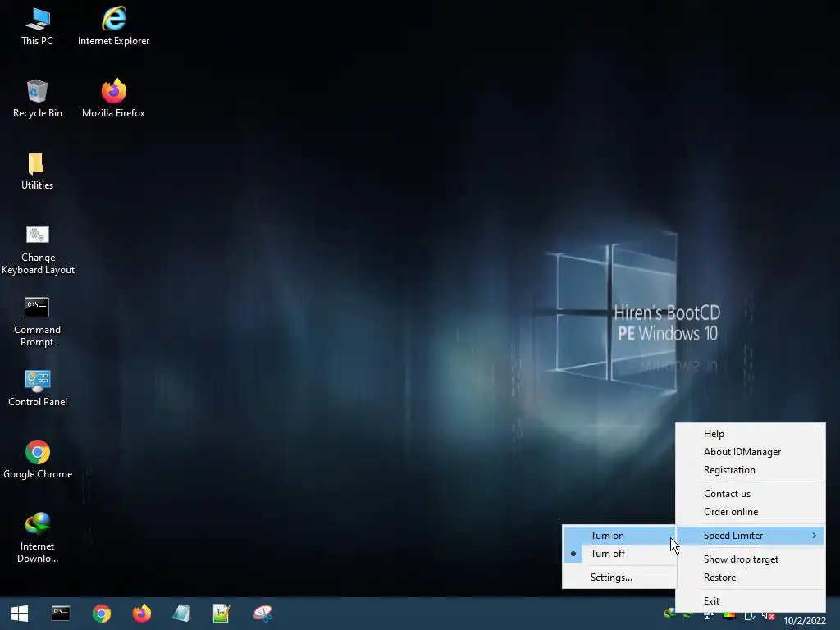The height and width of the screenshot is (630, 840).
Task: Select Google Chrome desktop shortcut
Action: pyautogui.click(x=38, y=459)
